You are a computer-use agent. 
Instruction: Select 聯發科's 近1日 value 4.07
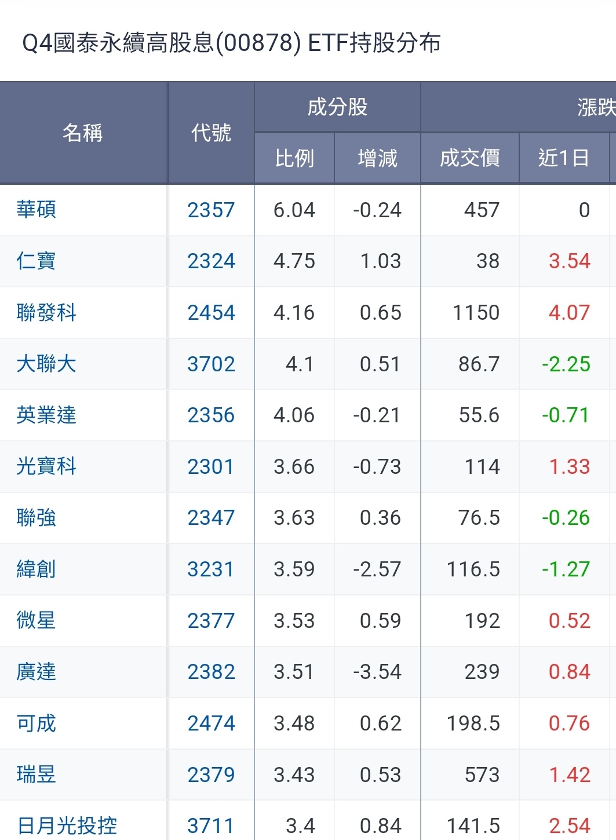[570, 313]
